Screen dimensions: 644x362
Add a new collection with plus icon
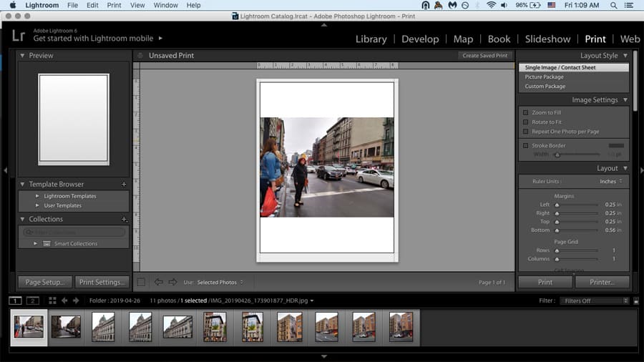pos(124,219)
